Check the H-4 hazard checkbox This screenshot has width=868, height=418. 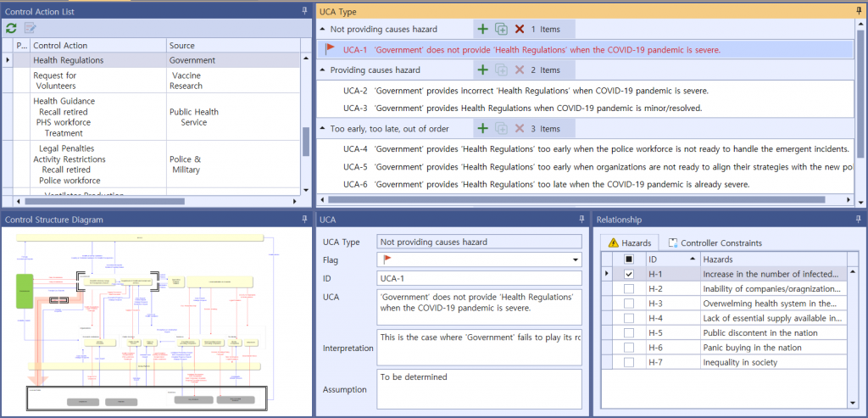coord(628,318)
